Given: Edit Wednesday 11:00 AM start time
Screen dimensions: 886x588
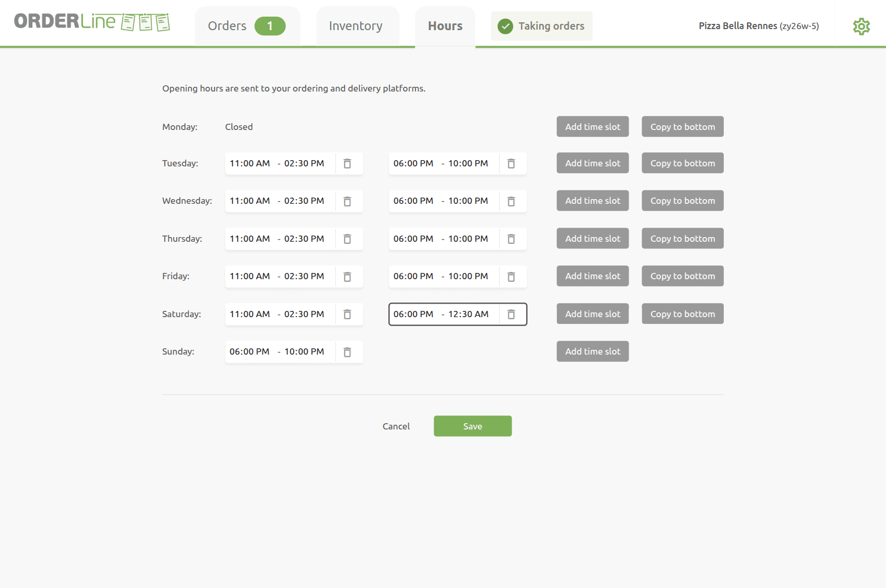Looking at the screenshot, I should pyautogui.click(x=250, y=201).
